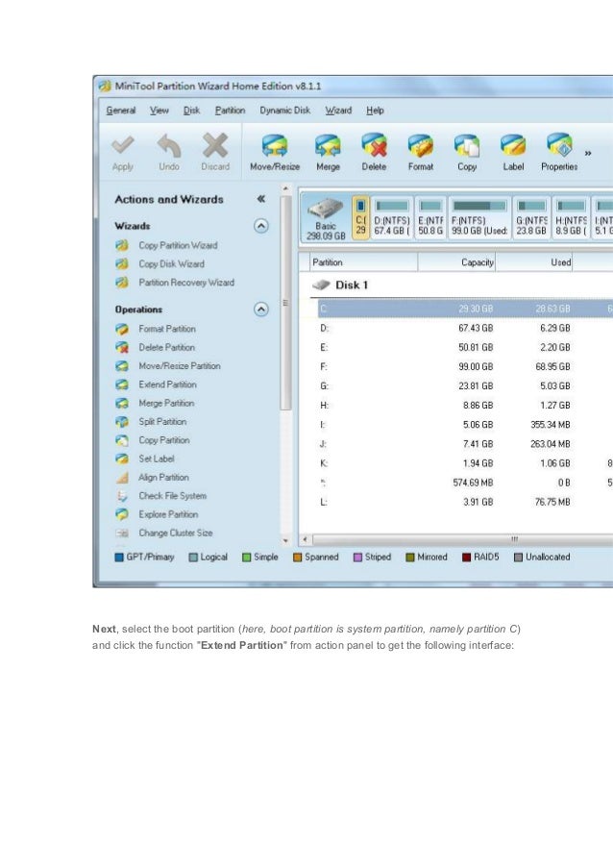Click Move/Resize Partition operation

click(167, 366)
